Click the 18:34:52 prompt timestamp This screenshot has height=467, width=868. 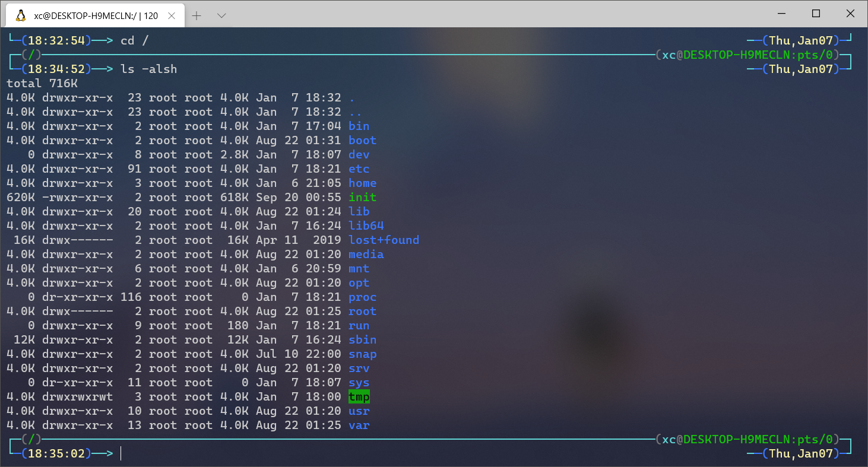tap(56, 69)
